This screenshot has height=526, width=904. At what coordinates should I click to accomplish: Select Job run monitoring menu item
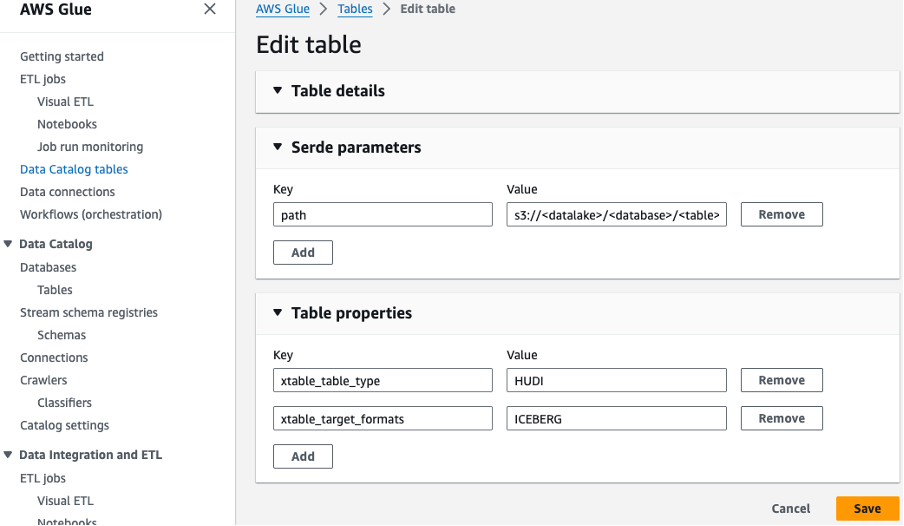pos(90,146)
